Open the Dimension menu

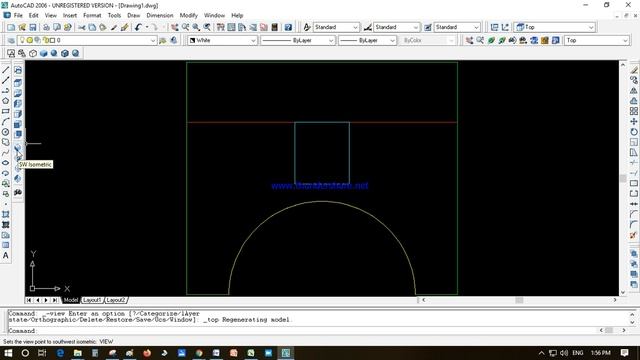click(x=160, y=15)
